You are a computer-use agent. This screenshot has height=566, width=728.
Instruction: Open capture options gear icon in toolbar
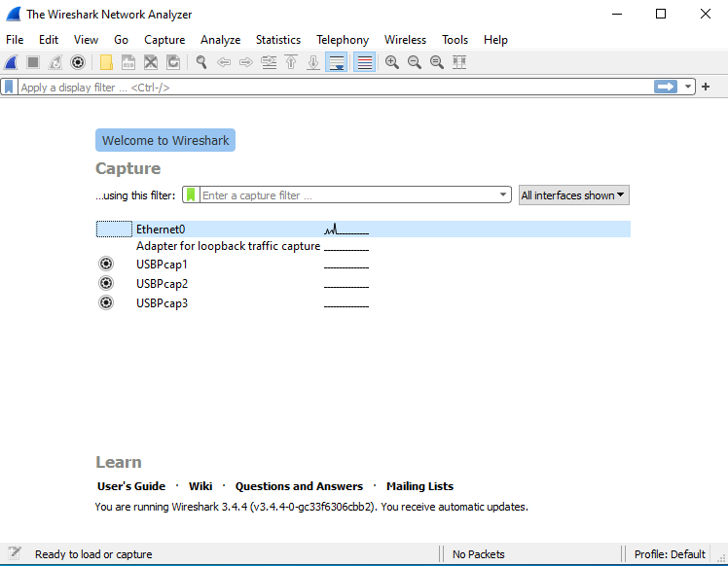click(x=78, y=62)
